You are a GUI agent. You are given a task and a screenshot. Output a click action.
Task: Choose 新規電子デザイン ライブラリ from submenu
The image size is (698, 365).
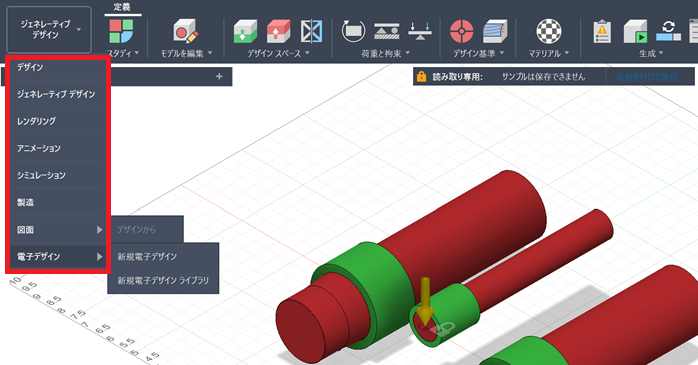click(163, 280)
